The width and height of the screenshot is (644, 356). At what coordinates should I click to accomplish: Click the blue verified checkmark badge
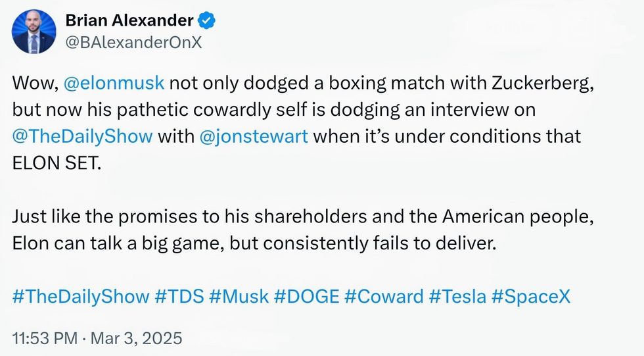[207, 21]
